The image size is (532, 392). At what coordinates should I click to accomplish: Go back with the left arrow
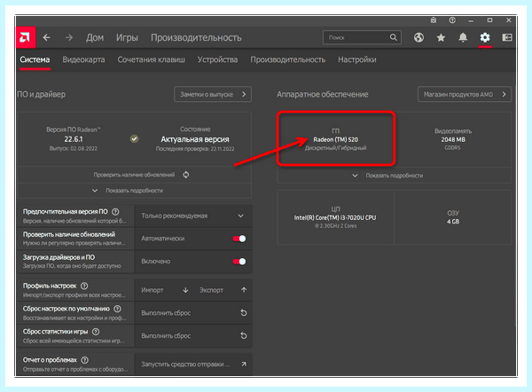(x=47, y=37)
